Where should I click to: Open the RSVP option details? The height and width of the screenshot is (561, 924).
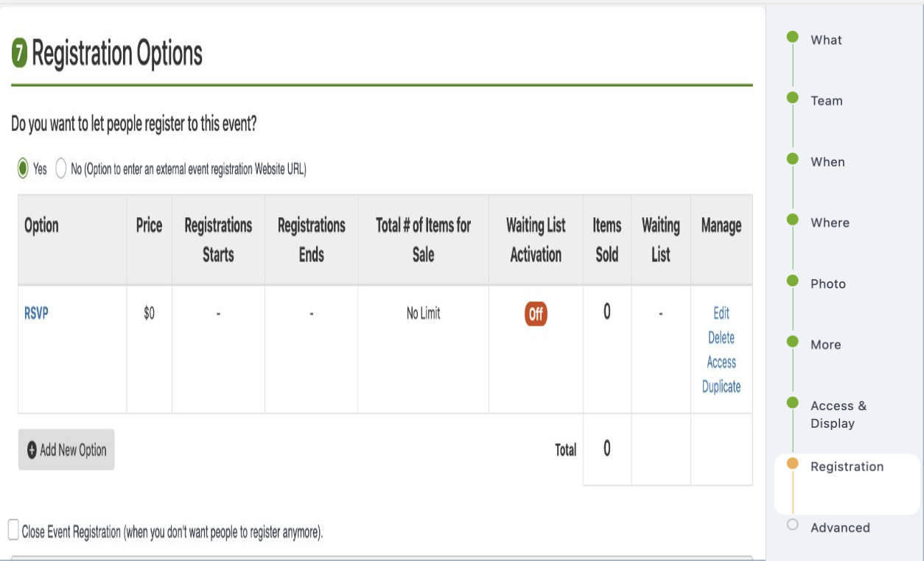point(35,312)
